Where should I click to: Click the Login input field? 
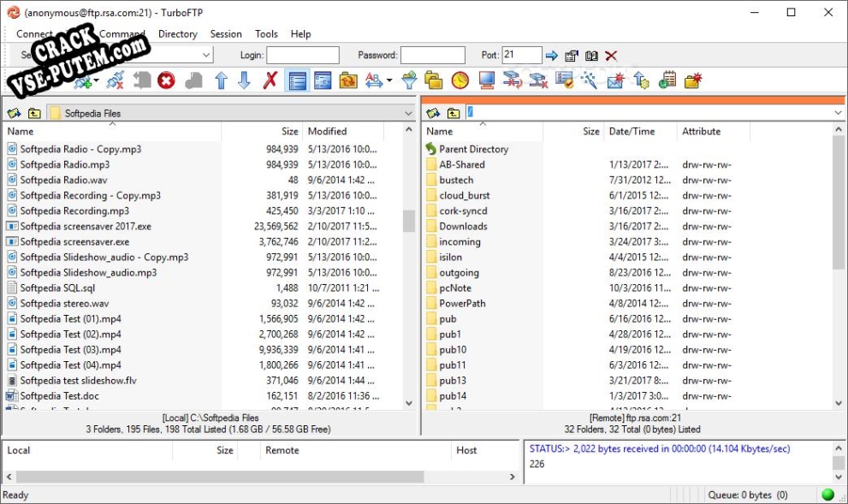[x=303, y=55]
